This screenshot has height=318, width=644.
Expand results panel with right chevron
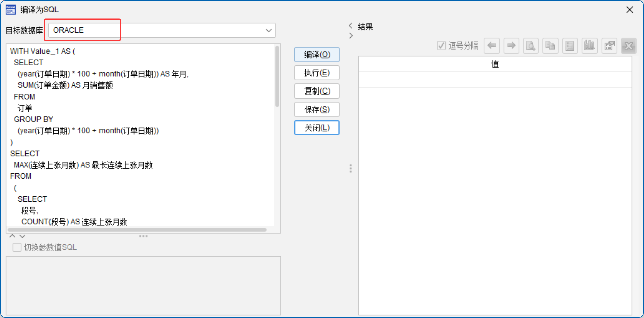coord(351,36)
